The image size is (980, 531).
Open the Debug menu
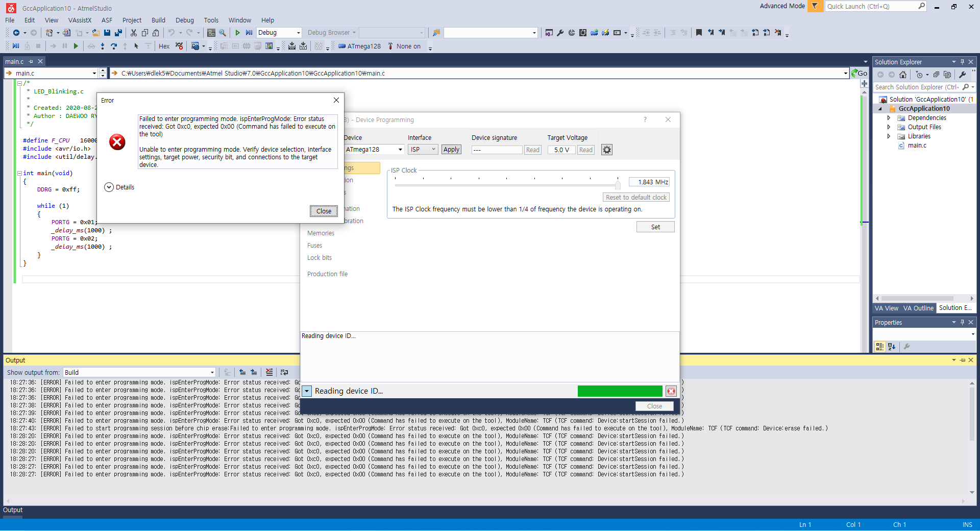point(184,20)
